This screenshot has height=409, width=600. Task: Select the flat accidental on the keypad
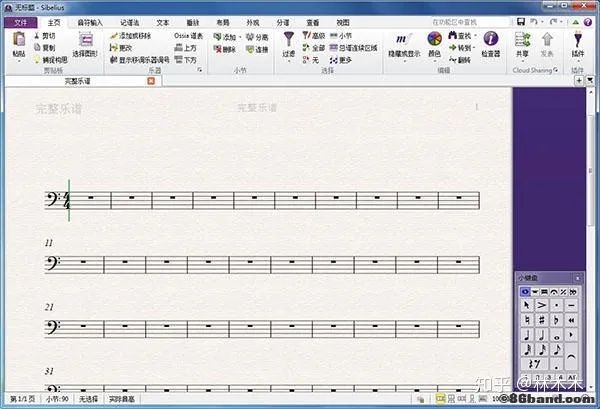click(555, 320)
